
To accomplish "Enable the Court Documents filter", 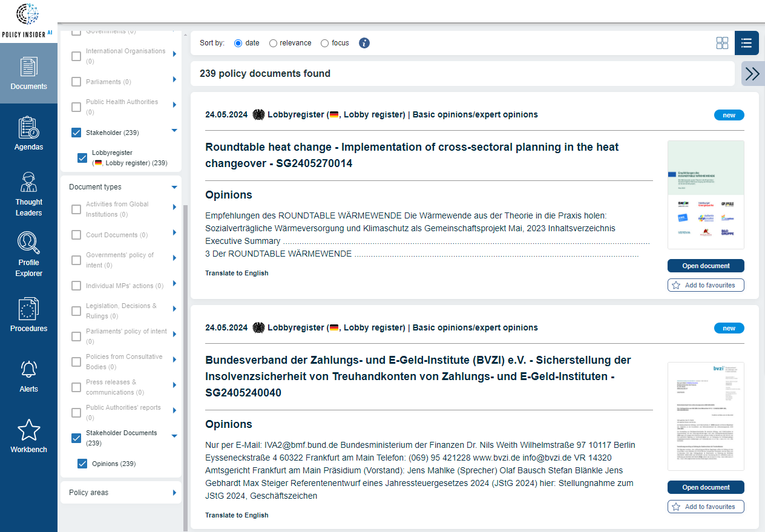I will tap(76, 235).
